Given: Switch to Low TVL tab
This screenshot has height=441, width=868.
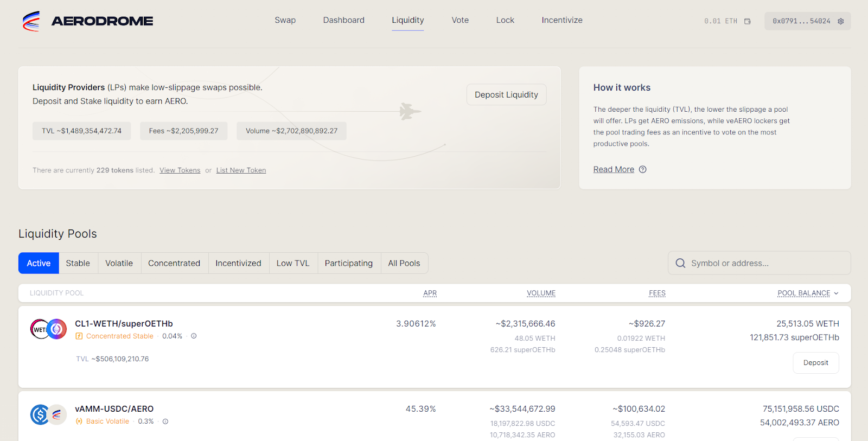Looking at the screenshot, I should pyautogui.click(x=293, y=263).
